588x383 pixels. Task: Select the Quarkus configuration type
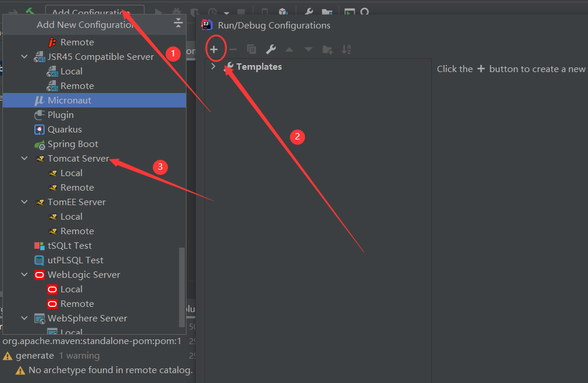click(x=95, y=130)
